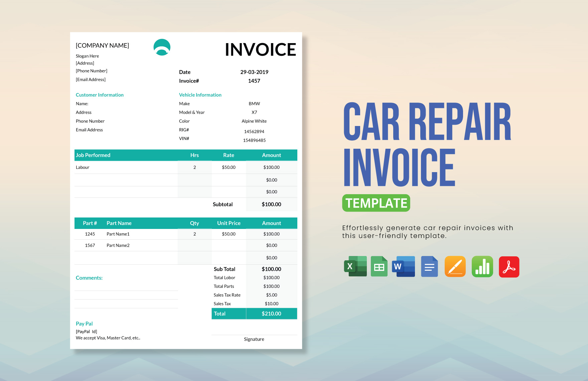Screen dimensions: 588x381
Task: Click the Part Name1 cell
Action: tap(118, 234)
